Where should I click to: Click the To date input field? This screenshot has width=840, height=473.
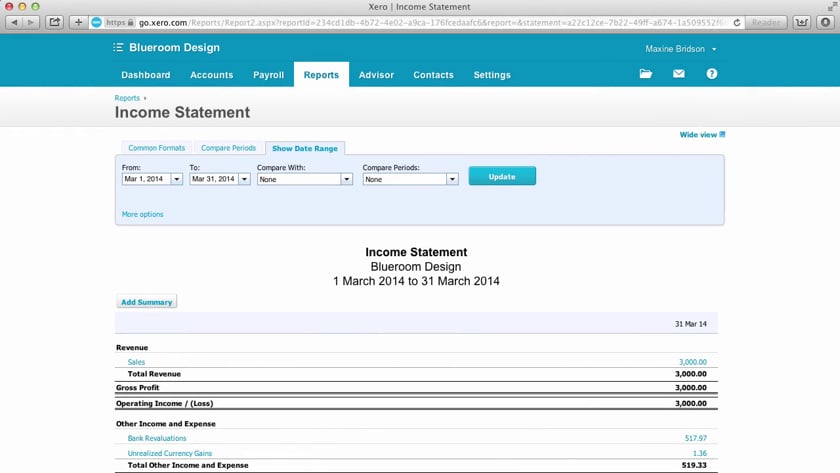tap(214, 179)
